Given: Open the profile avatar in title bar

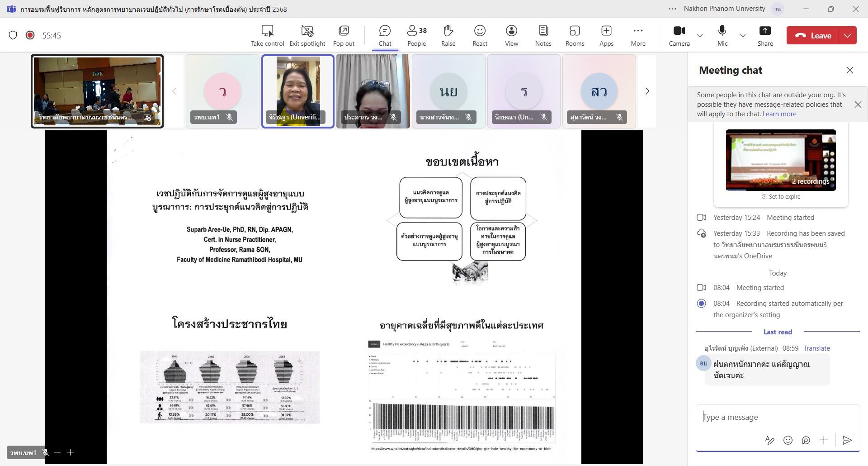Looking at the screenshot, I should pos(778,9).
